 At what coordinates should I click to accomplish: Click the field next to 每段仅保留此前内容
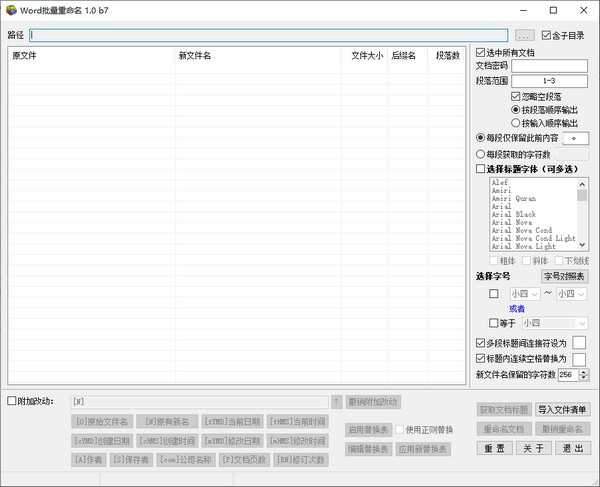click(576, 138)
